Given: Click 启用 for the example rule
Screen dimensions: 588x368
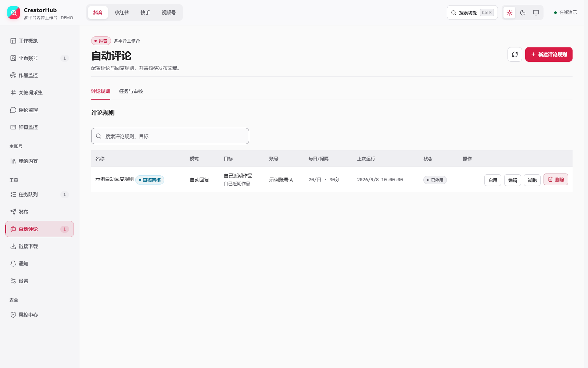Looking at the screenshot, I should pos(493,180).
